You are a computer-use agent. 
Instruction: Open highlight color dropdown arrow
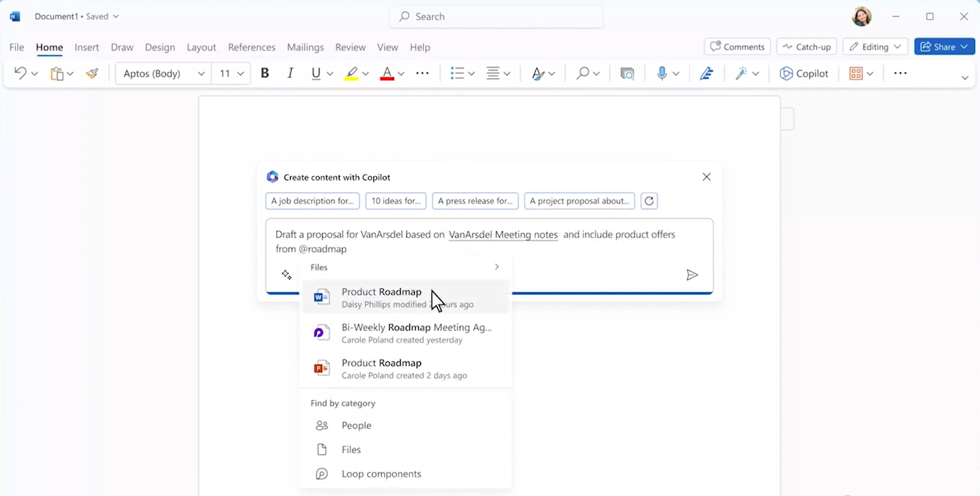(x=365, y=73)
